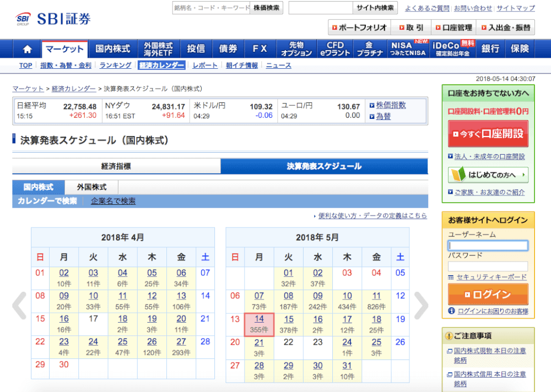Open the サイトマップ link

click(516, 8)
